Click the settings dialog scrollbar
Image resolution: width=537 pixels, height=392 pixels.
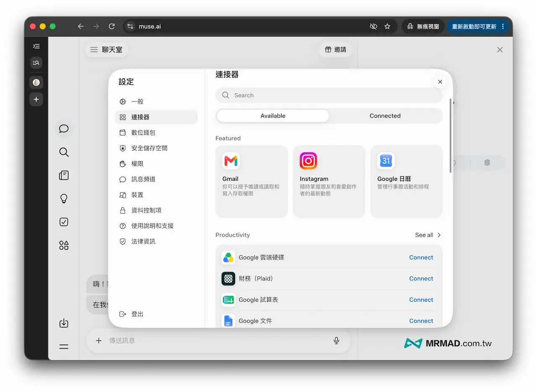[x=451, y=136]
